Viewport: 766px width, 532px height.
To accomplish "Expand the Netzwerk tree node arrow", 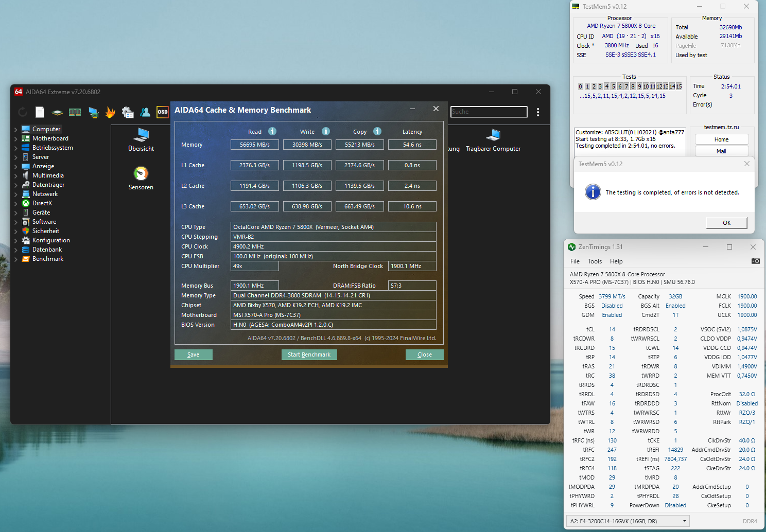I will click(15, 194).
